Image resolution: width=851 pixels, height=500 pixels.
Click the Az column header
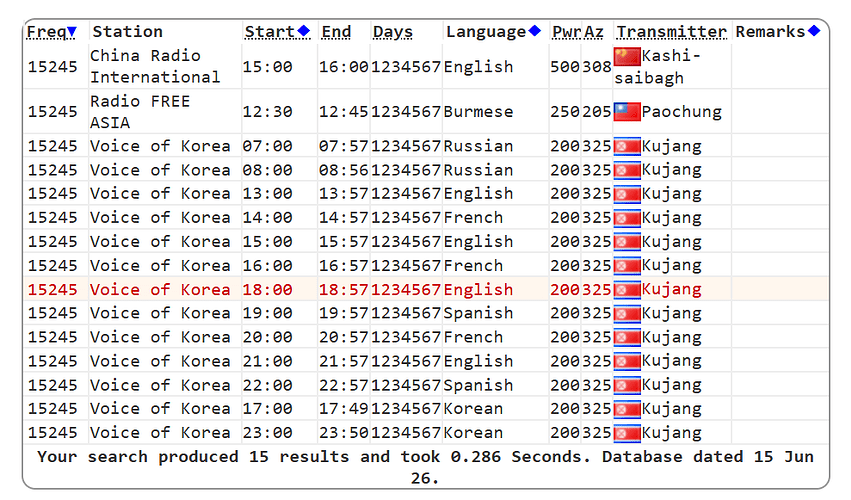[594, 32]
